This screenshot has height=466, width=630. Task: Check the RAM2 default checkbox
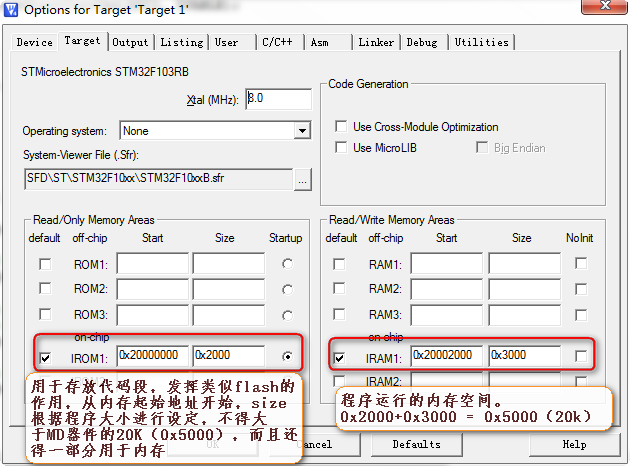pyautogui.click(x=339, y=288)
